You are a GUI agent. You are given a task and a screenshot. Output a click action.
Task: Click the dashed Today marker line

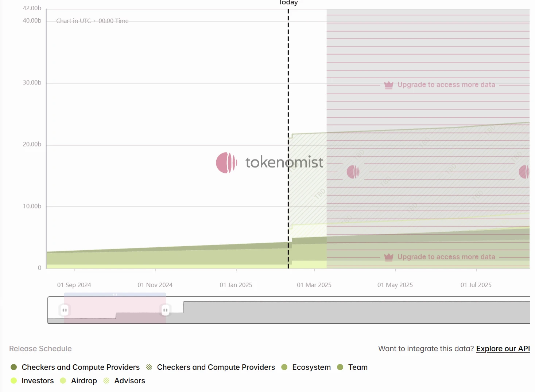288,109
